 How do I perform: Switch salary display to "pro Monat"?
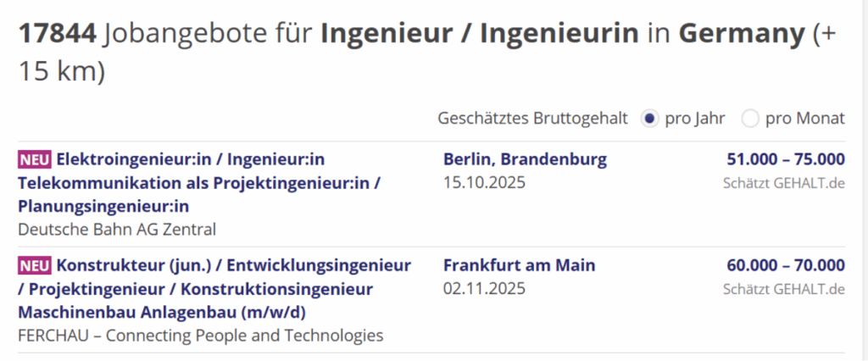click(x=749, y=119)
